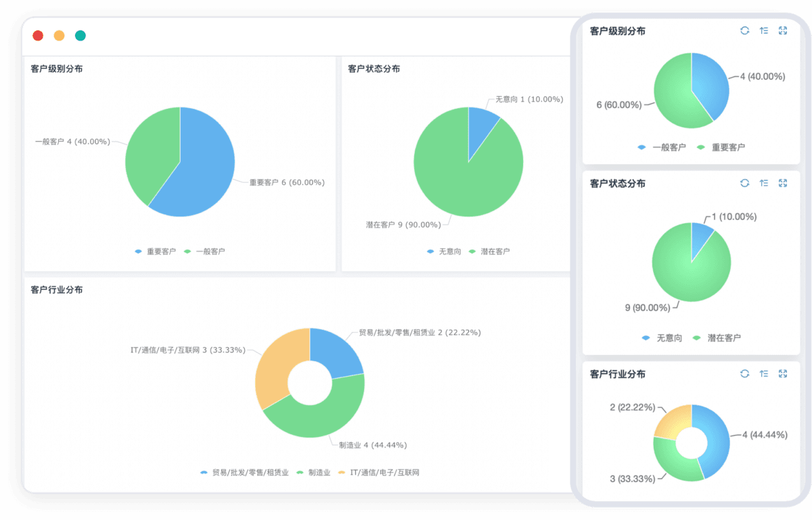Enter fullscreen for the 客户级别分布 card
The width and height of the screenshot is (812, 520).
pos(783,30)
